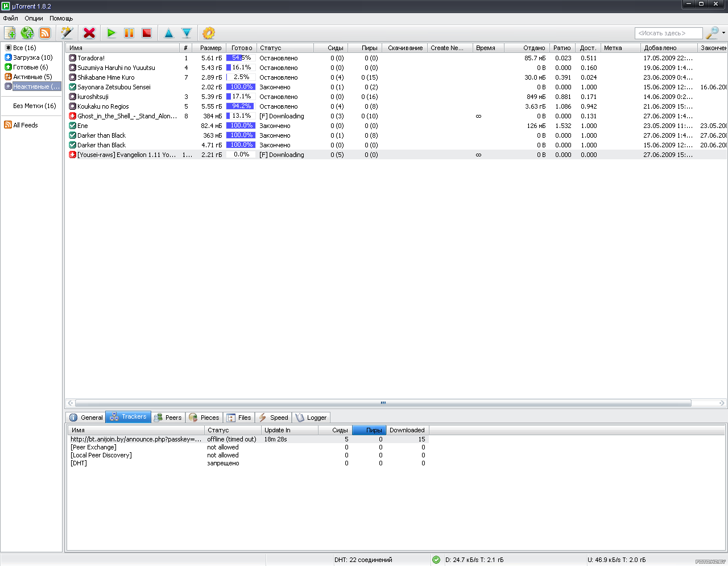The height and width of the screenshot is (566, 728).
Task: Open Preferences gear icon
Action: 209,33
